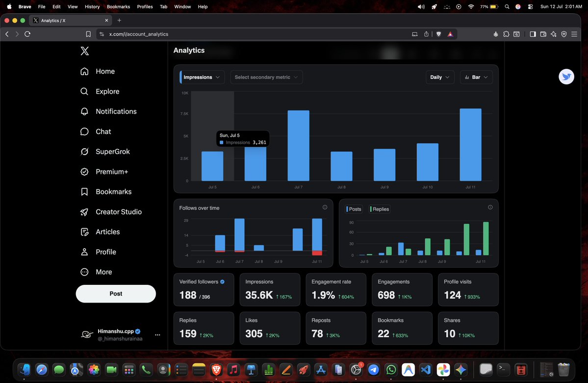Image resolution: width=588 pixels, height=383 pixels.
Task: Click the Follows over time info icon
Action: point(325,207)
